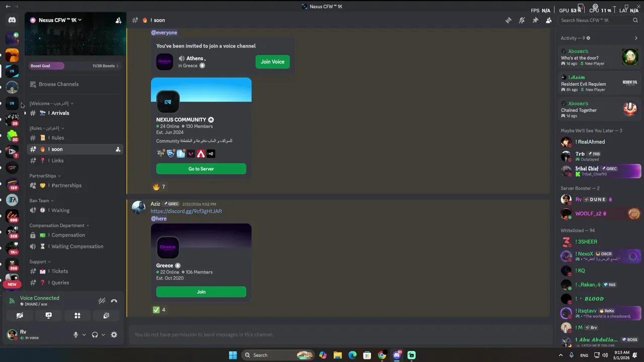Click the invite people icon beside server name
The height and width of the screenshot is (362, 644).
(118, 20)
